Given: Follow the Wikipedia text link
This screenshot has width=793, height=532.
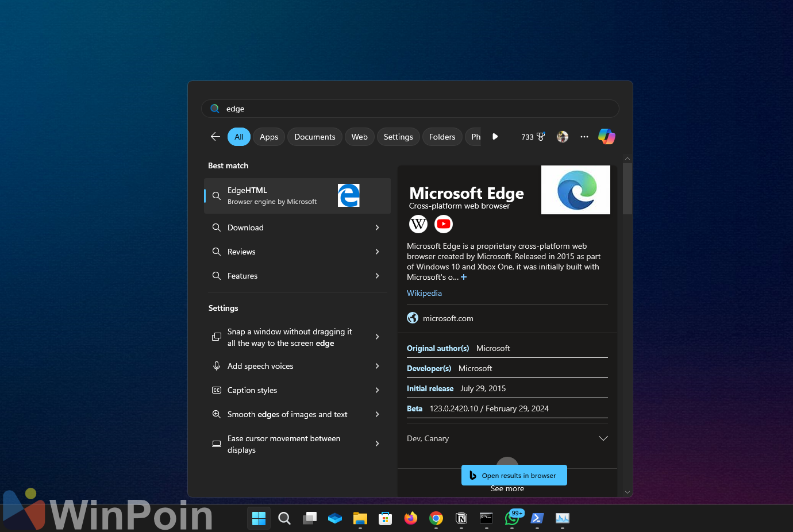Looking at the screenshot, I should click(x=424, y=293).
